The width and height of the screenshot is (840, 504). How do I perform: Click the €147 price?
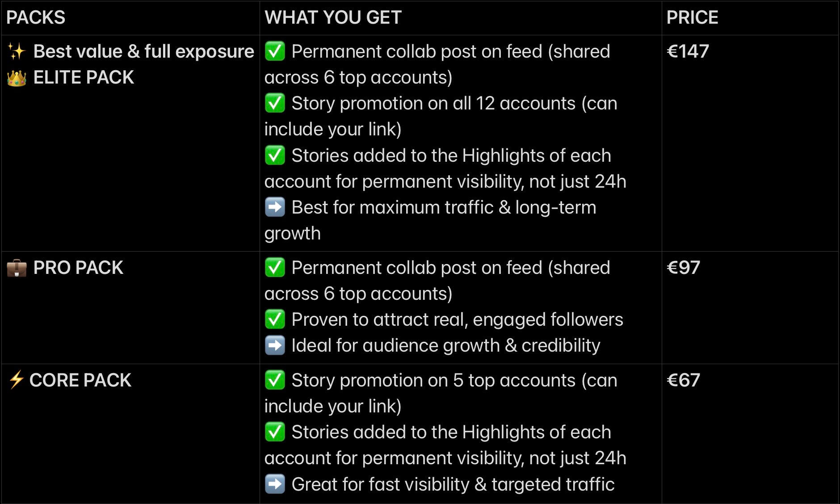pos(688,51)
